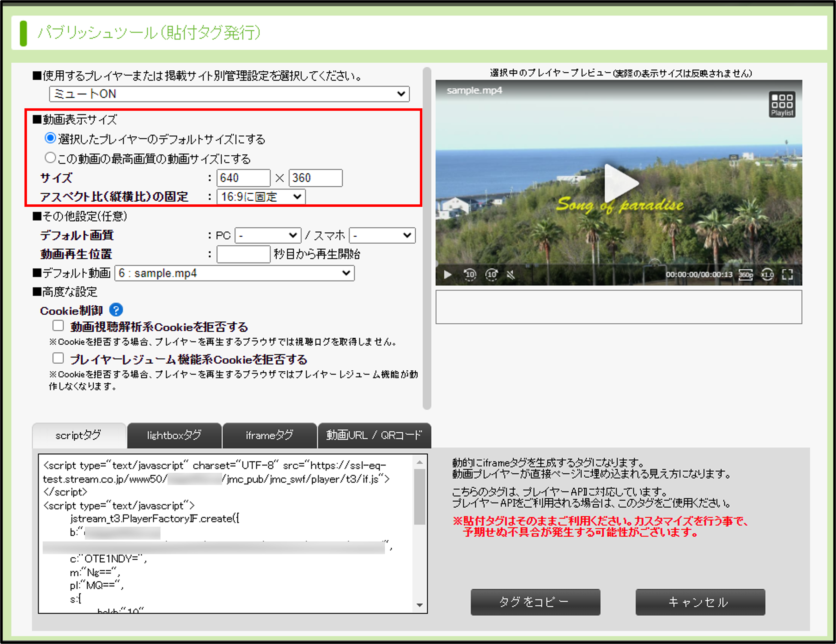
Task: Open the 動画URL / QRコード tab
Action: pyautogui.click(x=374, y=435)
